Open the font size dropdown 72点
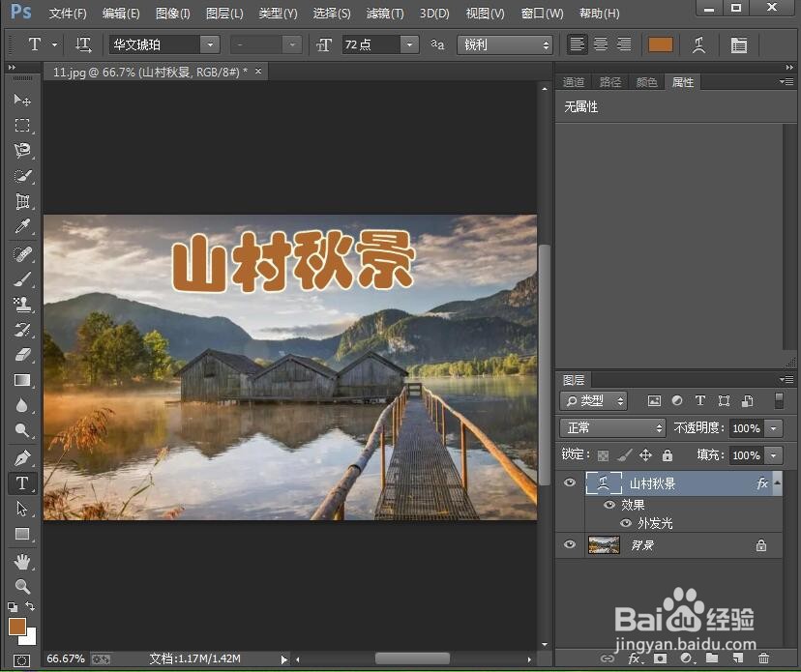The height and width of the screenshot is (672, 801). [x=409, y=44]
